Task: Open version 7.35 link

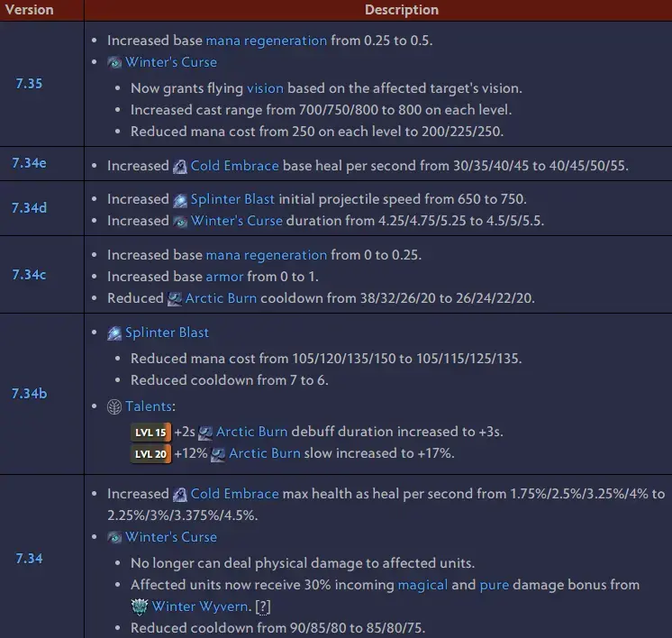Action: click(x=29, y=83)
